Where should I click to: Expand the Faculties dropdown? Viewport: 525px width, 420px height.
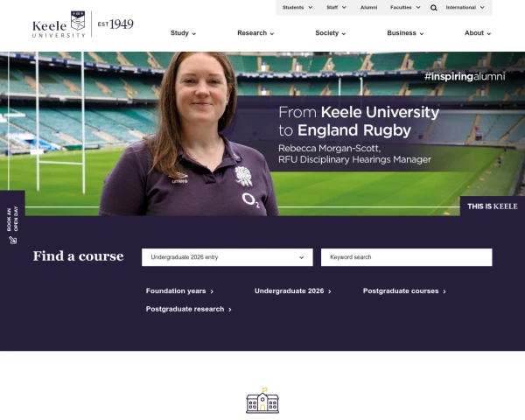click(x=405, y=7)
